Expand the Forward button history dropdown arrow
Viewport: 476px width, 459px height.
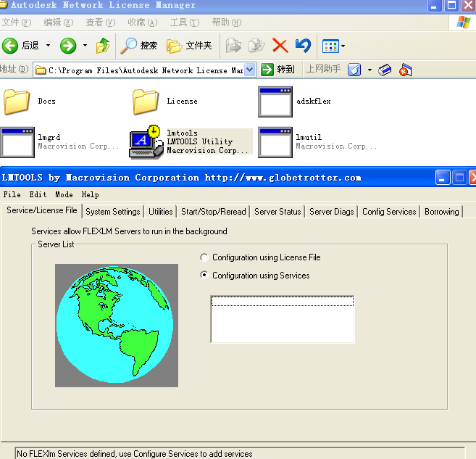pos(85,46)
